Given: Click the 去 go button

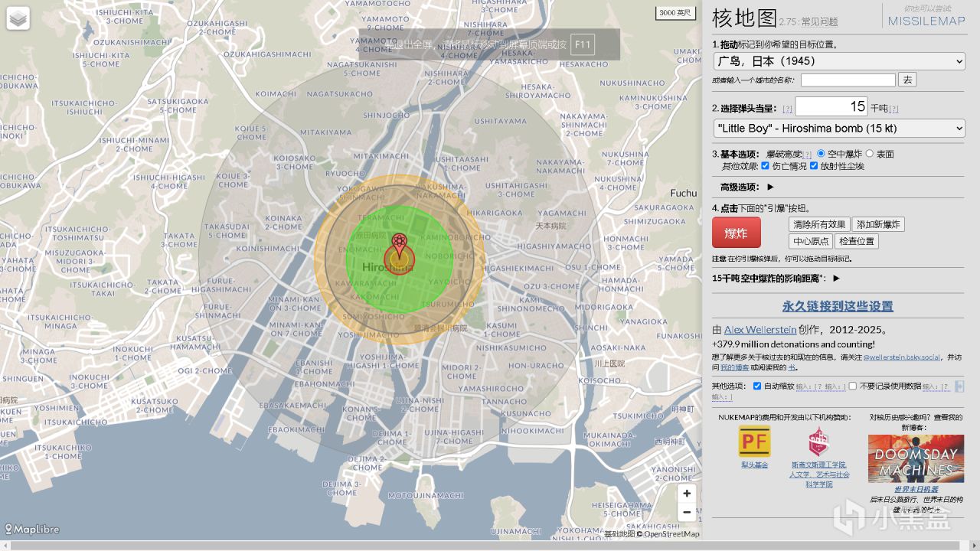Looking at the screenshot, I should (907, 80).
